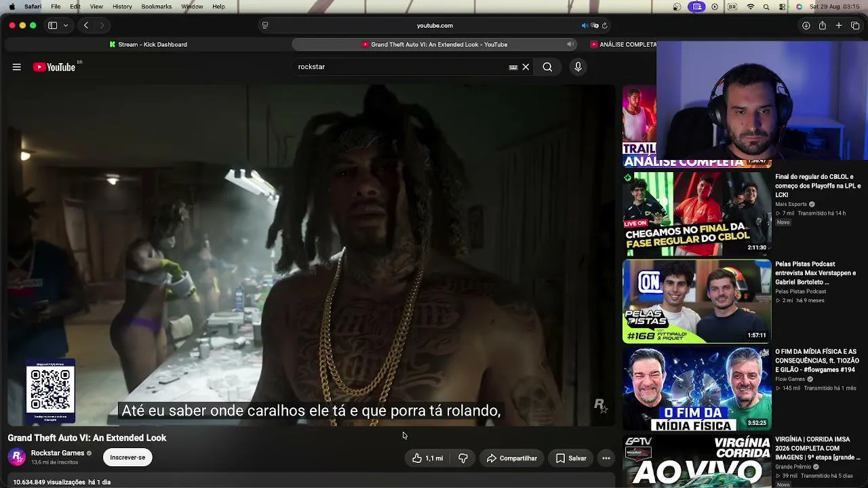The width and height of the screenshot is (868, 488).
Task: Open a new Safari tab
Action: [839, 26]
